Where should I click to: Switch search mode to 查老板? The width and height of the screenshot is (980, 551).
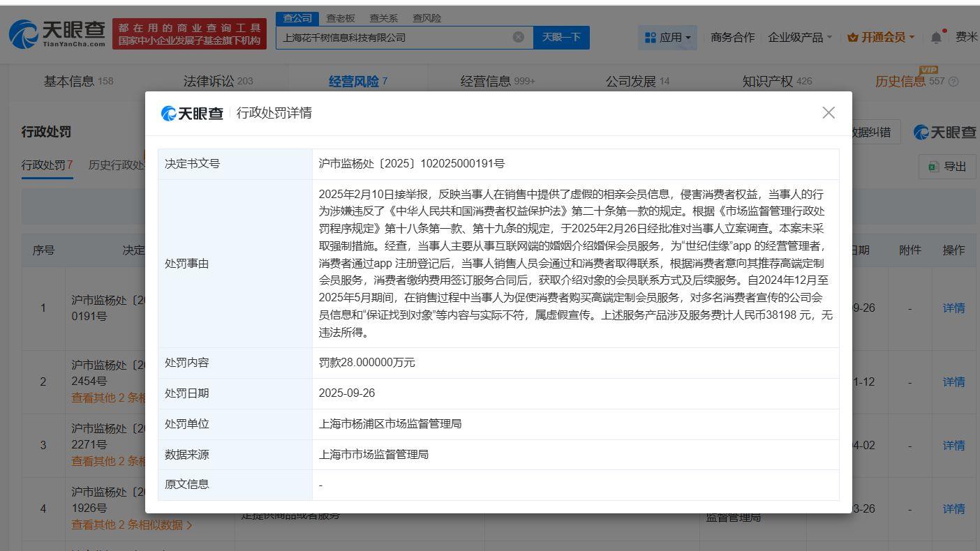point(341,18)
